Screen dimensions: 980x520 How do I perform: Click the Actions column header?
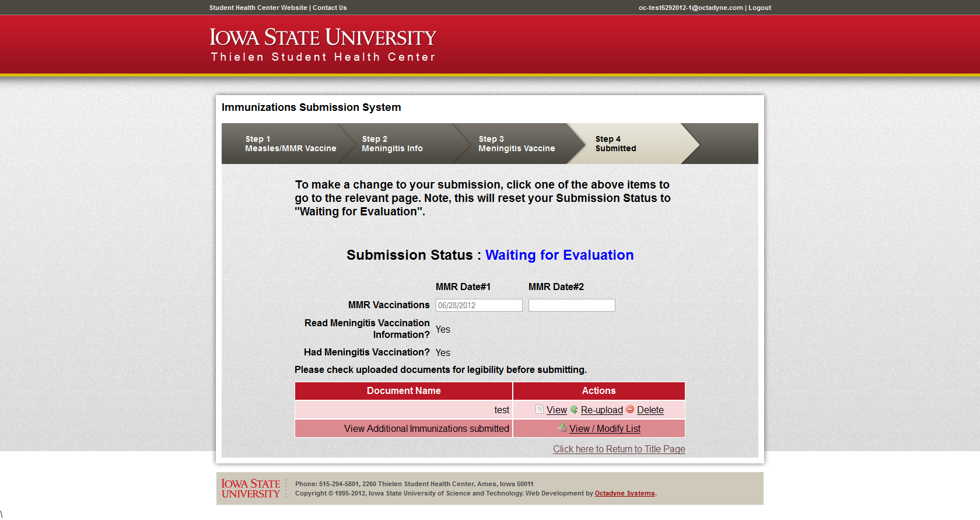[598, 391]
